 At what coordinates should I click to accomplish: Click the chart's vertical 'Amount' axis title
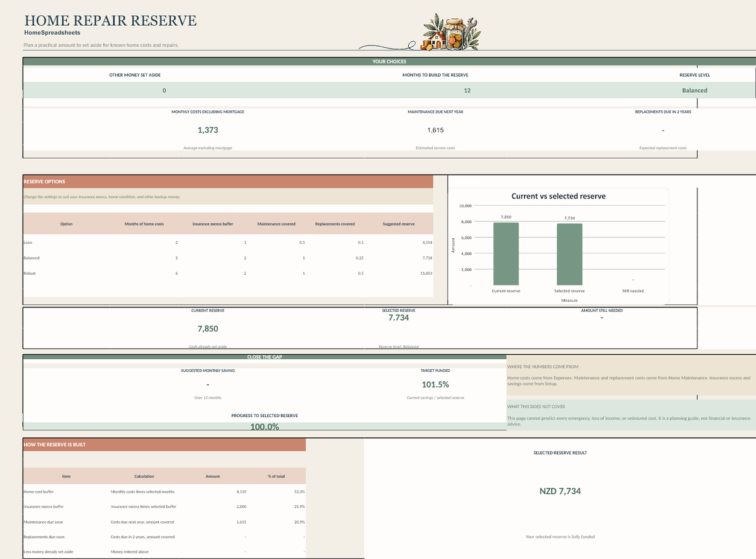(x=452, y=245)
